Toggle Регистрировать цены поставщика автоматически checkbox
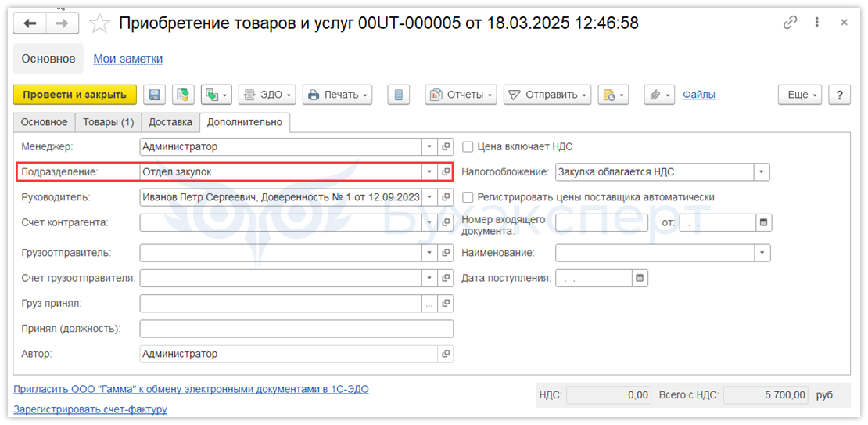The width and height of the screenshot is (868, 425). click(468, 196)
